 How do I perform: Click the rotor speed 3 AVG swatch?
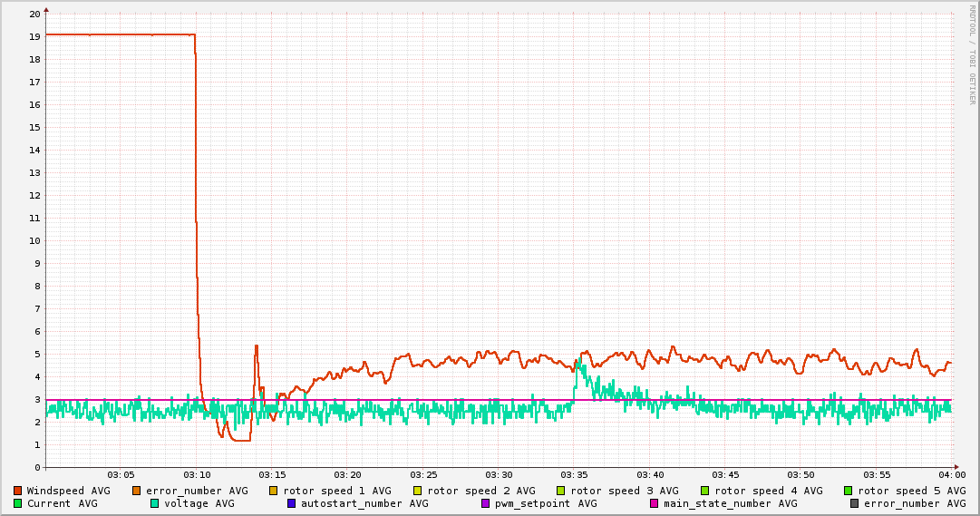point(561,491)
